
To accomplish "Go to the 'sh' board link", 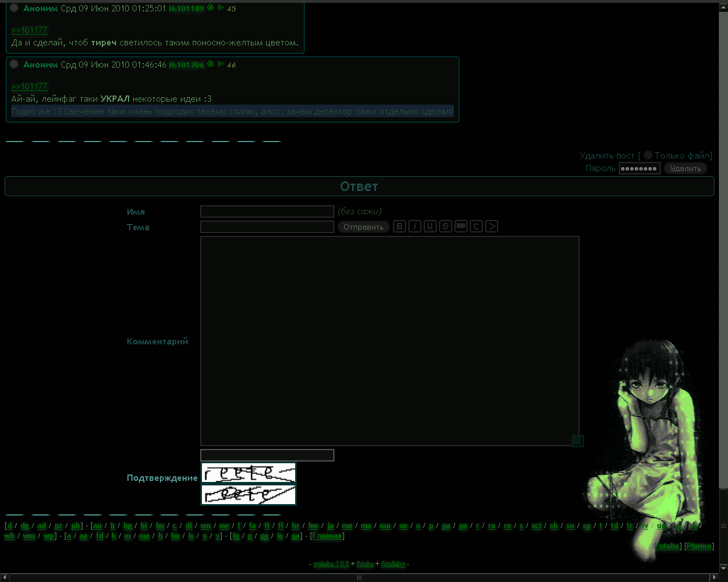I will [x=554, y=526].
